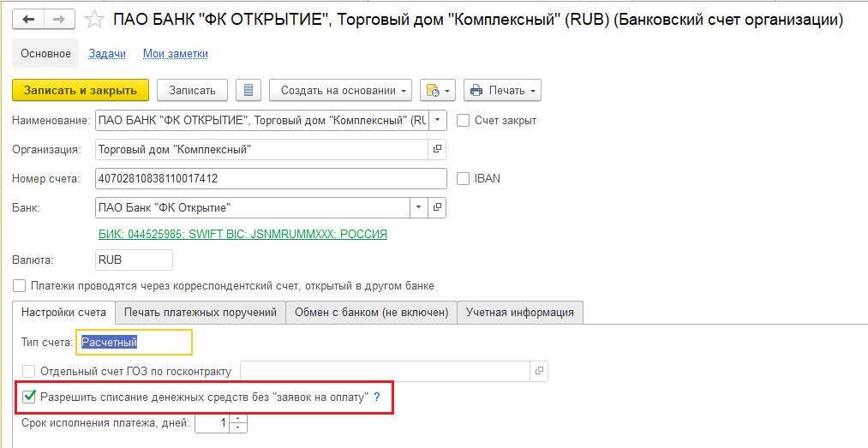868x448 pixels.
Task: Click the Срок исполнения платежа days field
Action: 213,423
